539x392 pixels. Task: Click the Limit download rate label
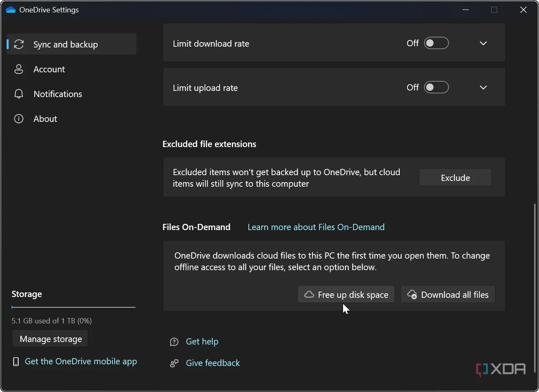tap(211, 44)
